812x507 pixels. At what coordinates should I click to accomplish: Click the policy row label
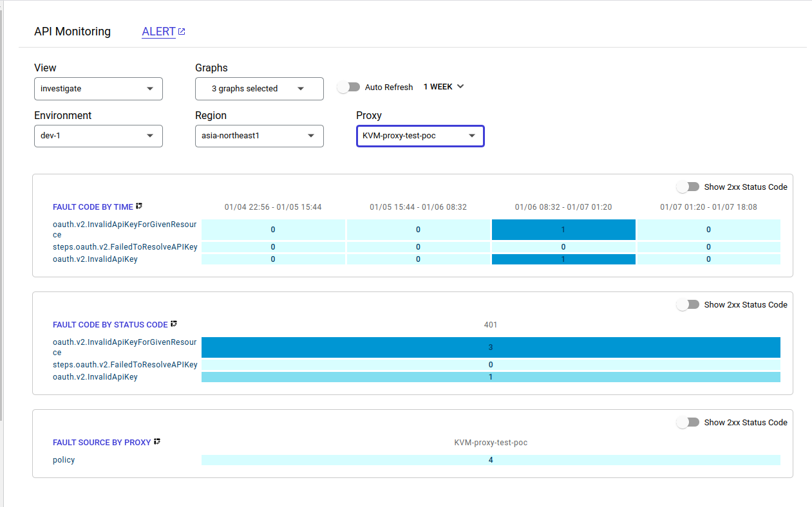point(64,460)
